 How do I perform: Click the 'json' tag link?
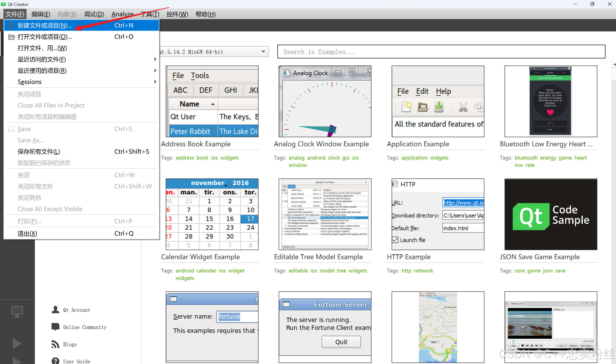(548, 271)
